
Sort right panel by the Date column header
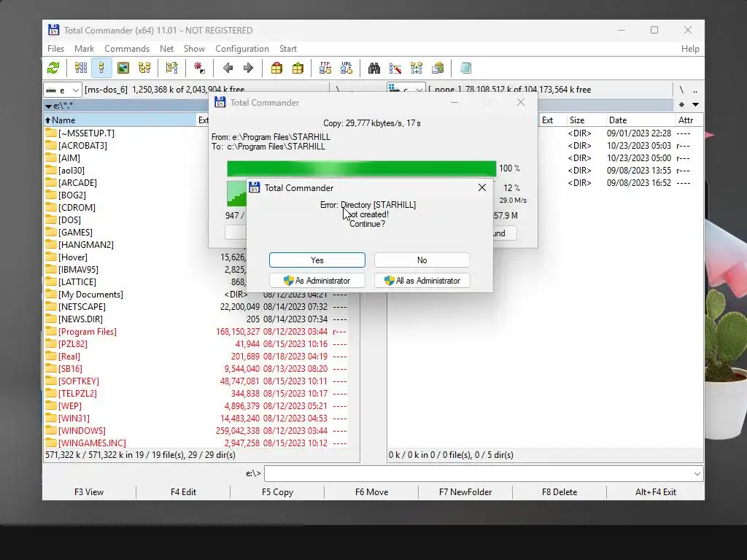click(639, 120)
